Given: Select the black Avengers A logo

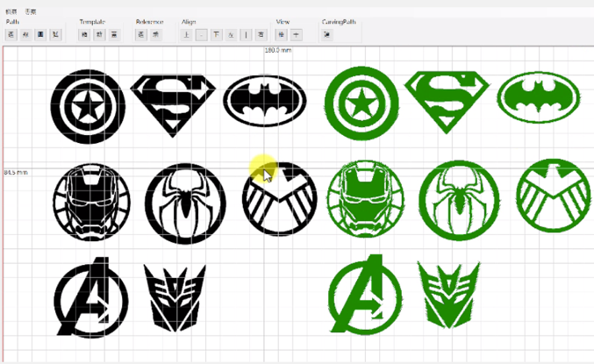Looking at the screenshot, I should 91,297.
